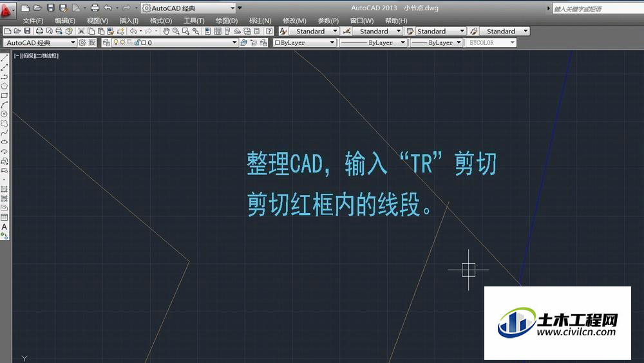Open the Properties palette icon

coord(208,31)
